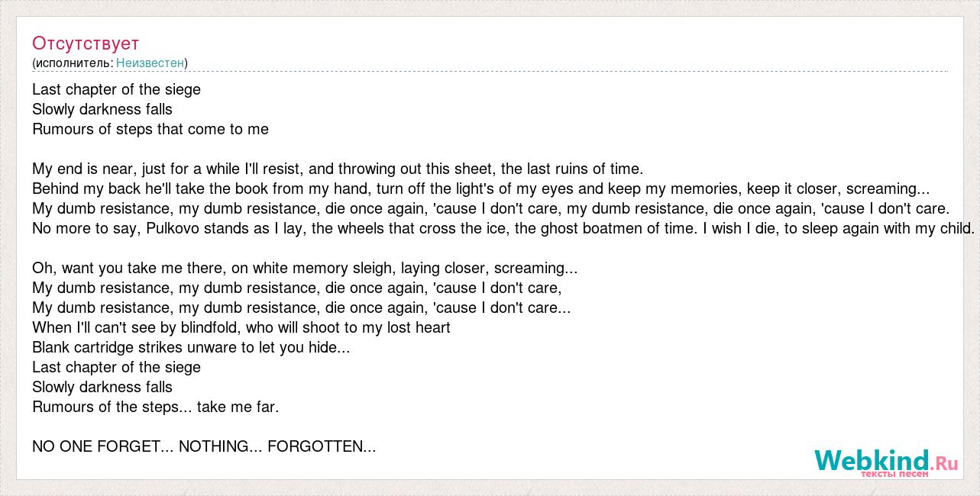Click the dashed divider below the artist line

(x=490, y=72)
